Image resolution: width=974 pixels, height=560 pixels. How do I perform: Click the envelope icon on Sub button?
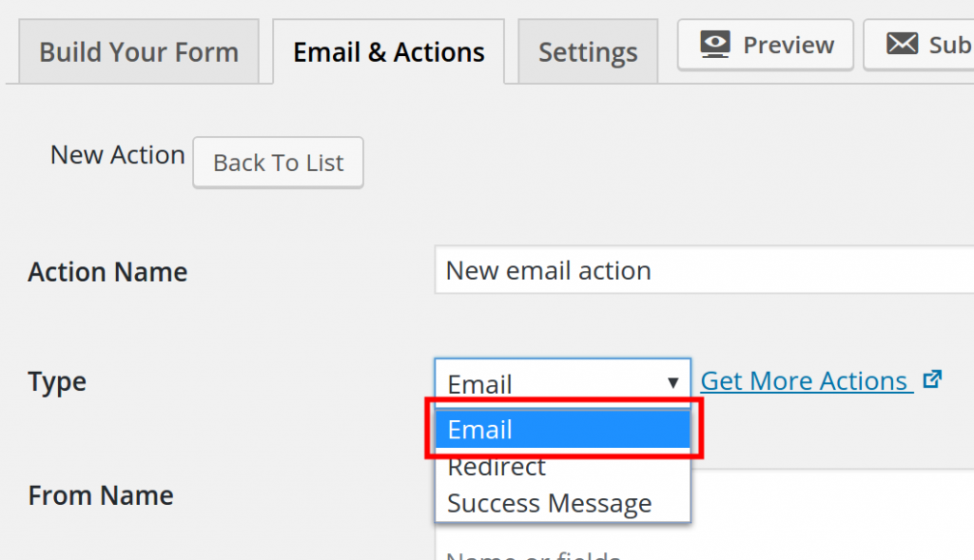coord(902,44)
